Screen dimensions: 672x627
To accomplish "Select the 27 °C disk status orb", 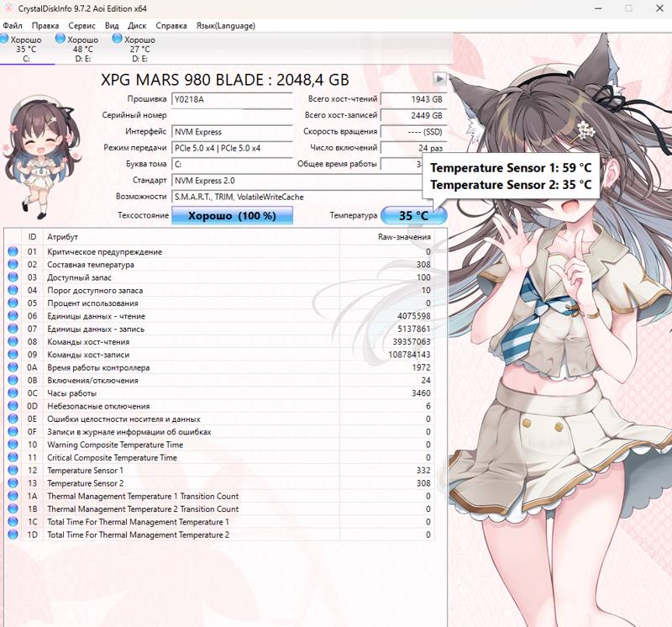I will (x=117, y=39).
